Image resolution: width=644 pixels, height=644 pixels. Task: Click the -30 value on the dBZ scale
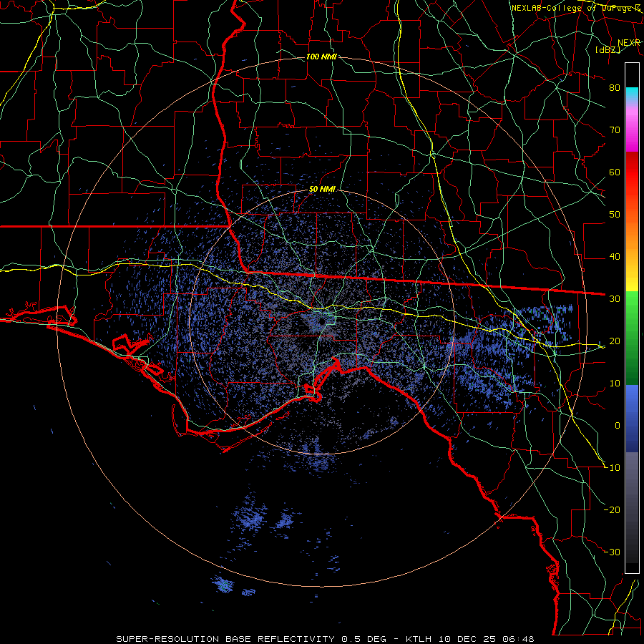point(612,552)
